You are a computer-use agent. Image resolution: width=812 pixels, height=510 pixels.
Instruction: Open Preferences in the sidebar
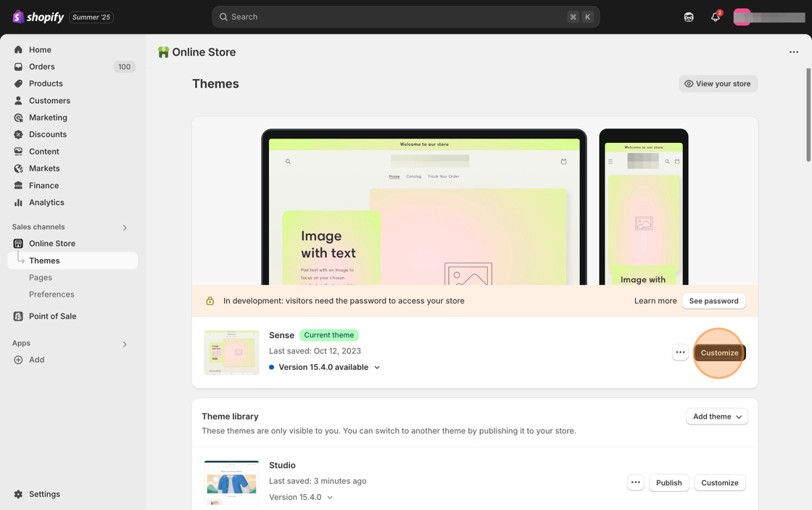51,295
